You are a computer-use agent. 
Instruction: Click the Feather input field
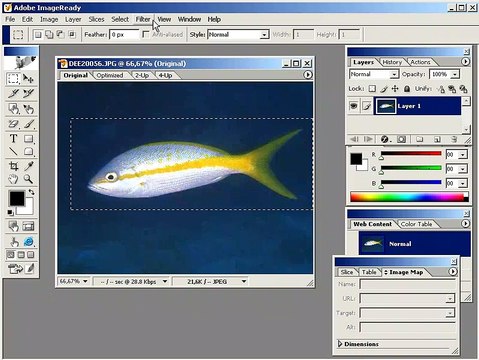(x=124, y=35)
